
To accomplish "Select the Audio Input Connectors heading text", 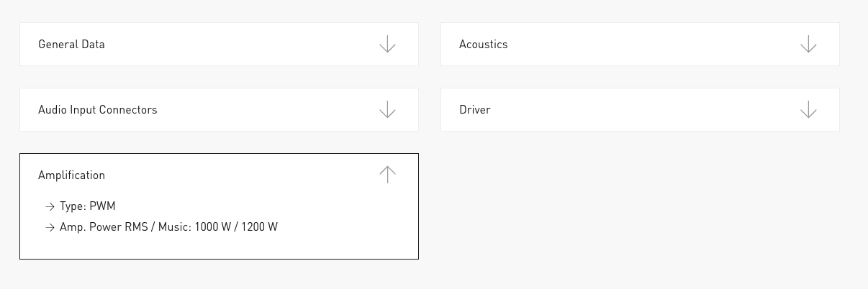I will pos(97,110).
